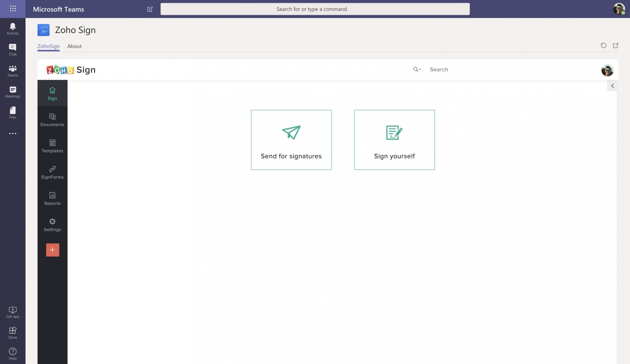
Task: Open Zoho Sign profile avatar
Action: pyautogui.click(x=607, y=70)
